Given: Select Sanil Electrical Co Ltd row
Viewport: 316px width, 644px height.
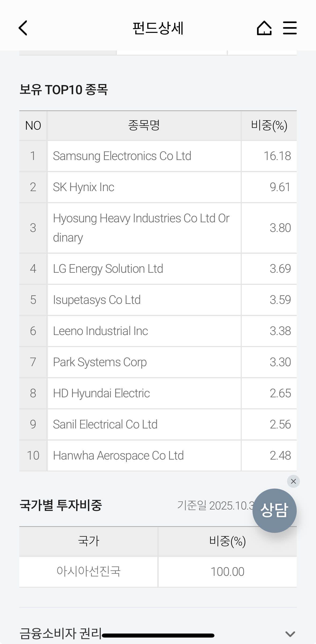Looking at the screenshot, I should [x=105, y=424].
